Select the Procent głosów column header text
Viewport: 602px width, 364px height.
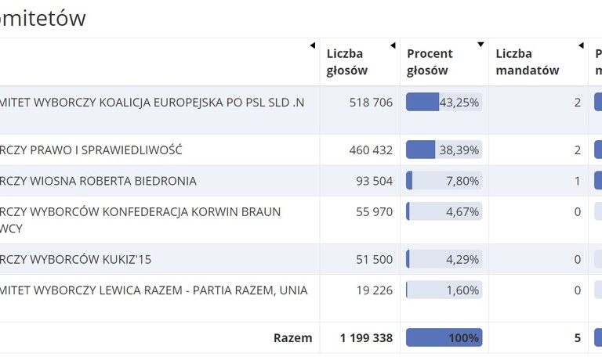(x=430, y=62)
